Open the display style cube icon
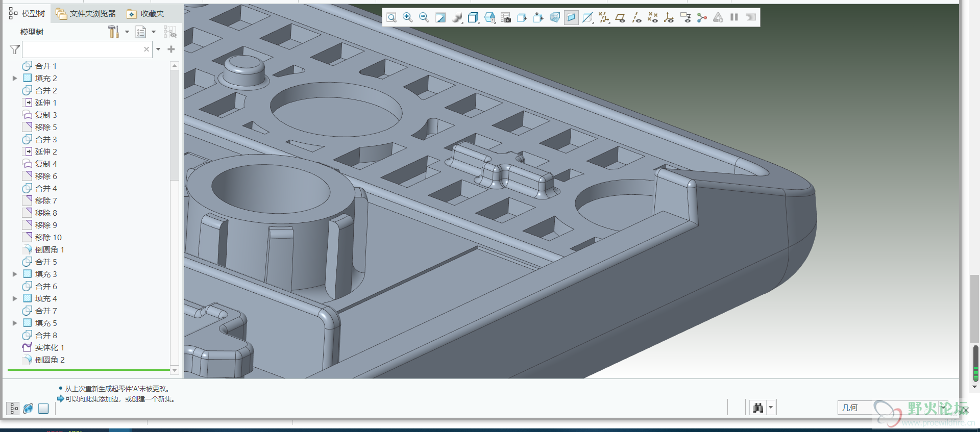Image resolution: width=980 pixels, height=432 pixels. [473, 18]
